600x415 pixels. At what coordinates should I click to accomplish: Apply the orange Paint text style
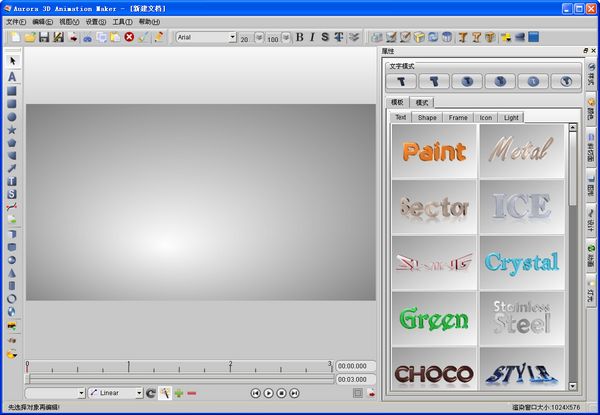(x=434, y=151)
